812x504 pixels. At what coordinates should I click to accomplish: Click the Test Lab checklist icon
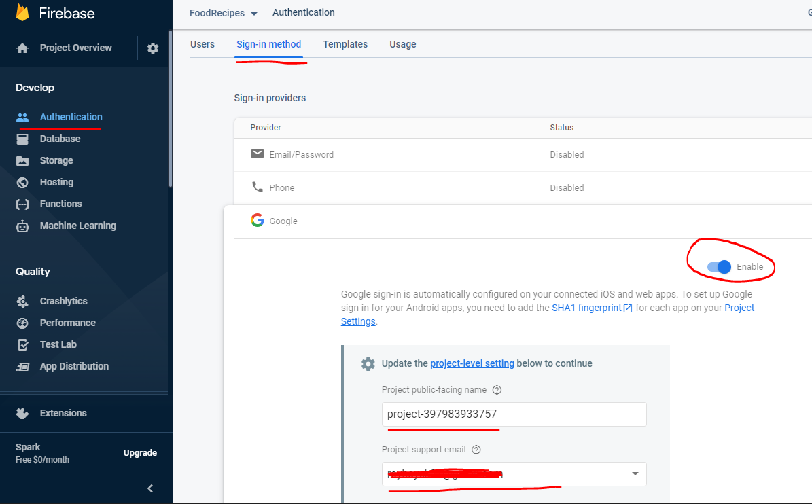point(22,344)
